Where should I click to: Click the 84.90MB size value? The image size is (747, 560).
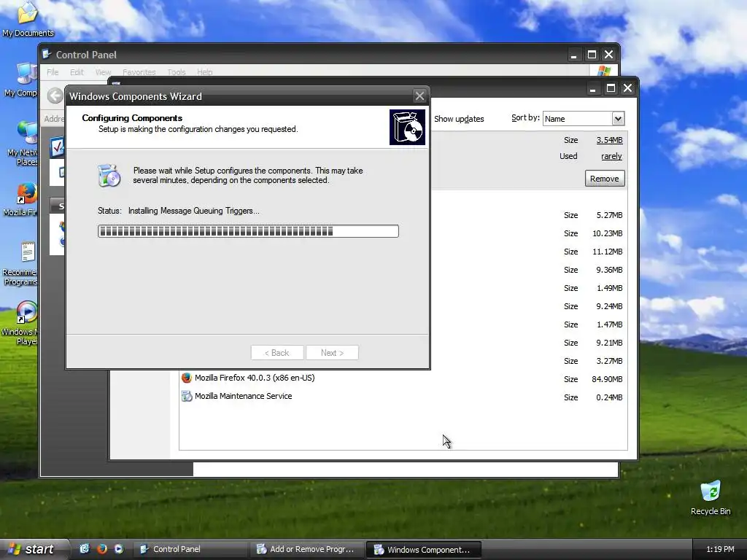[607, 379]
